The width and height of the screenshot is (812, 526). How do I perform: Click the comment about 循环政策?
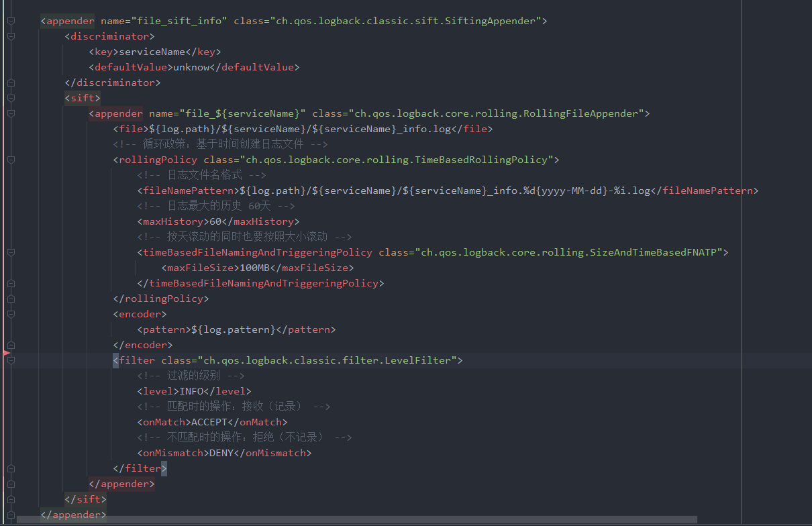tap(220, 144)
